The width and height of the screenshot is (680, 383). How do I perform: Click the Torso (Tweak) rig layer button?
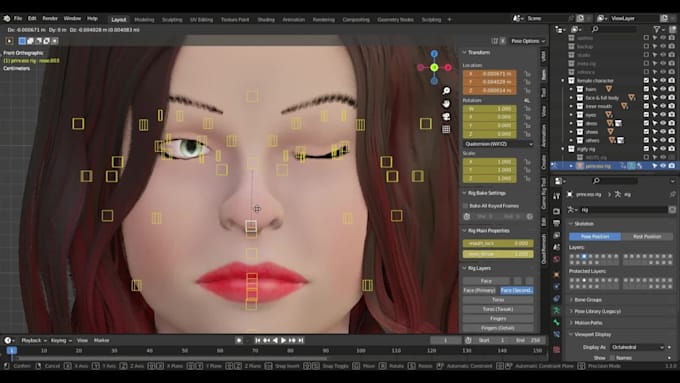click(498, 310)
